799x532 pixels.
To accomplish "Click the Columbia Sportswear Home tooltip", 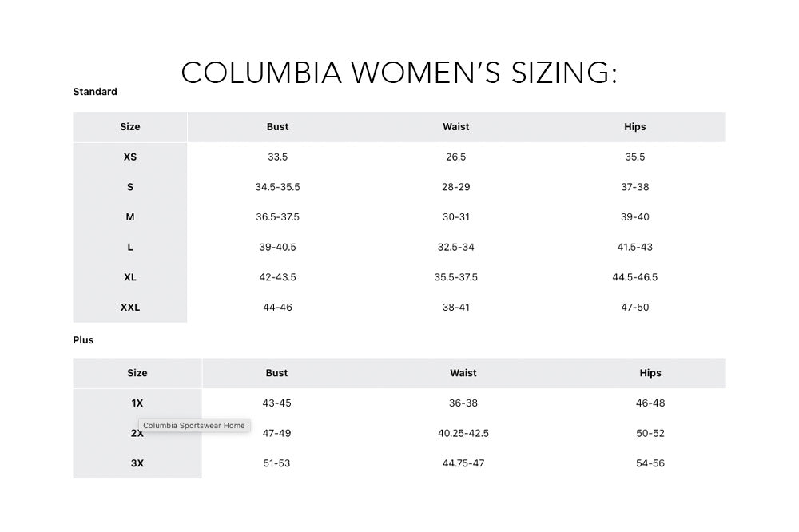I will [x=194, y=426].
